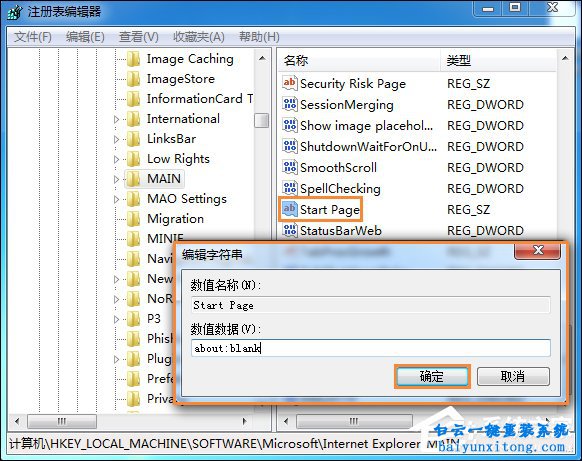Viewport: 582px width, 461px height.
Task: Click the Security Risk Page string icon
Action: [290, 83]
